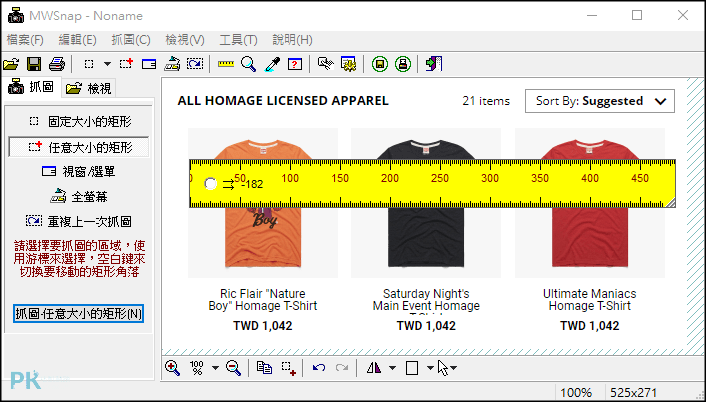Click the green circle auto-print icon

click(403, 64)
